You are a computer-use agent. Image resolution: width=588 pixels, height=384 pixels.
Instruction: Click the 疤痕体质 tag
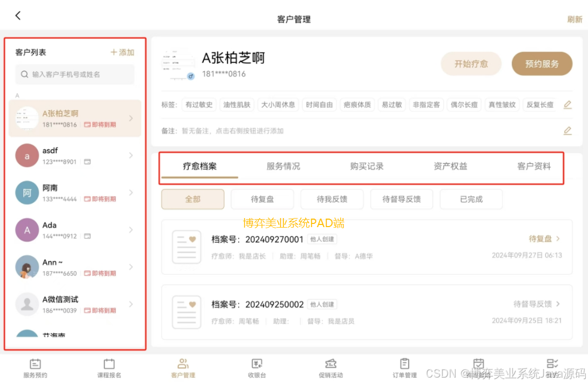357,105
